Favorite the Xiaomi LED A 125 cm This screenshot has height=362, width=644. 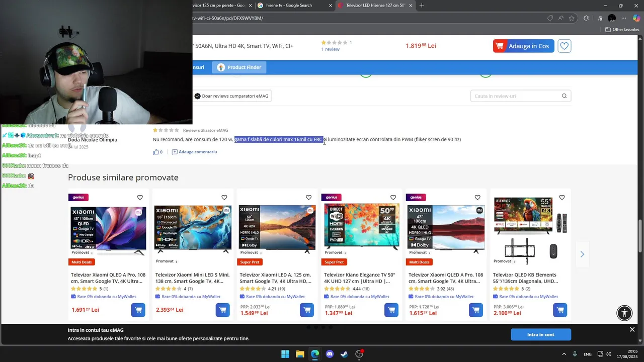click(x=308, y=198)
